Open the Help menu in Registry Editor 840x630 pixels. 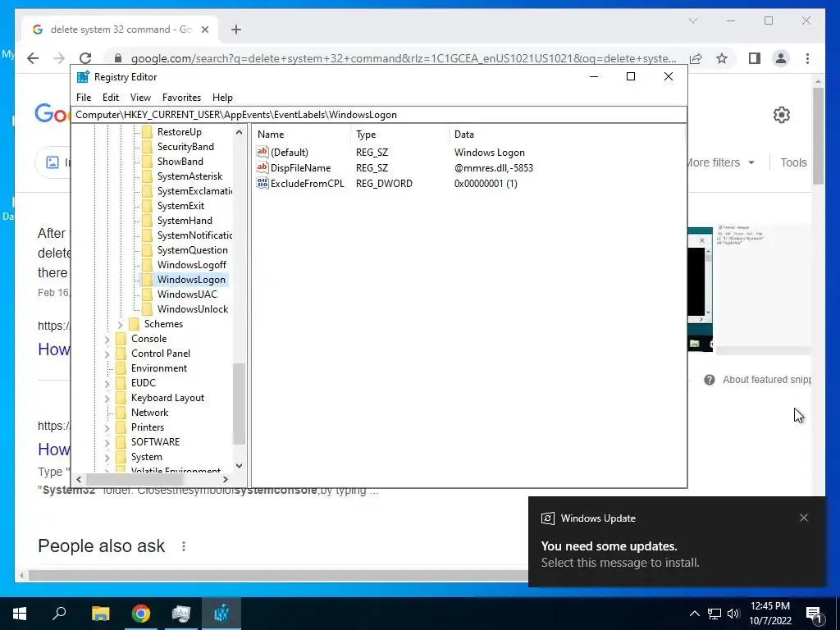coord(222,98)
